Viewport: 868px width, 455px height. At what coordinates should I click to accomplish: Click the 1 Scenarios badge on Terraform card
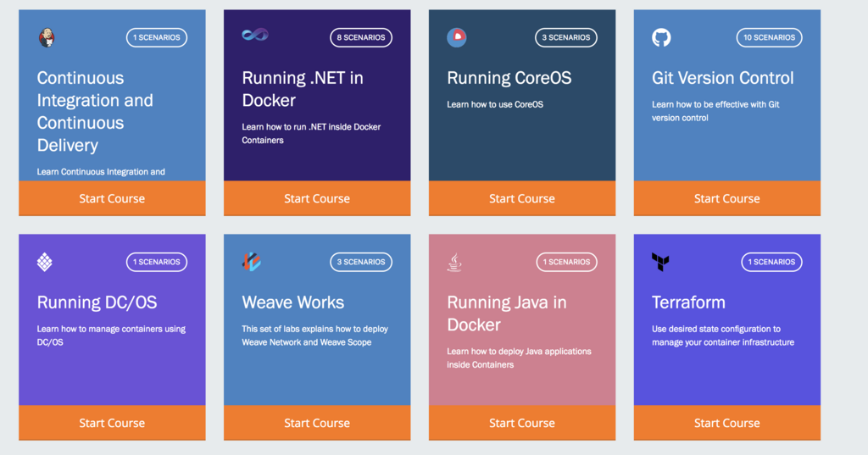(x=771, y=262)
